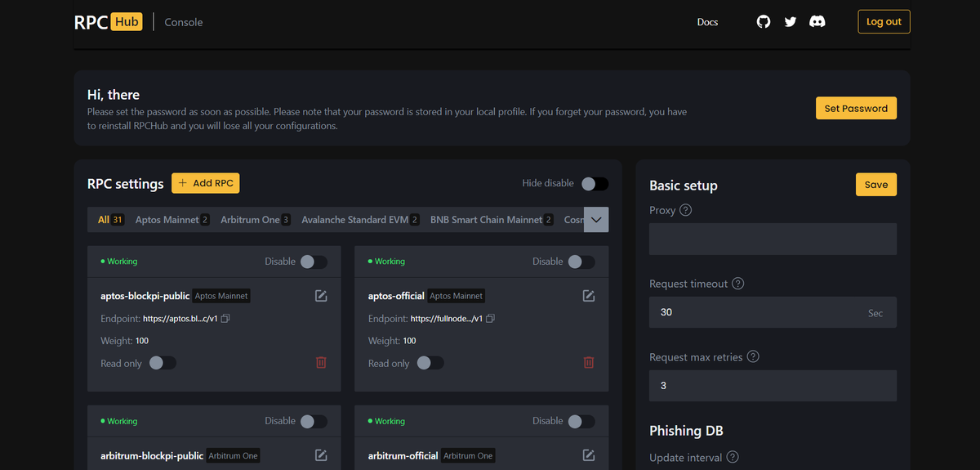980x470 pixels.
Task: Click the Set Password button
Action: (x=856, y=108)
